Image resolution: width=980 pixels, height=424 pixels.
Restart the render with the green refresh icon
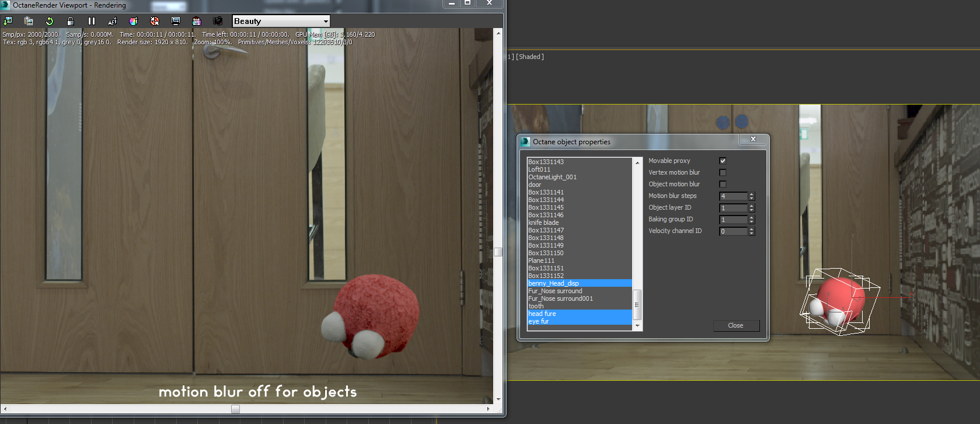coord(50,21)
